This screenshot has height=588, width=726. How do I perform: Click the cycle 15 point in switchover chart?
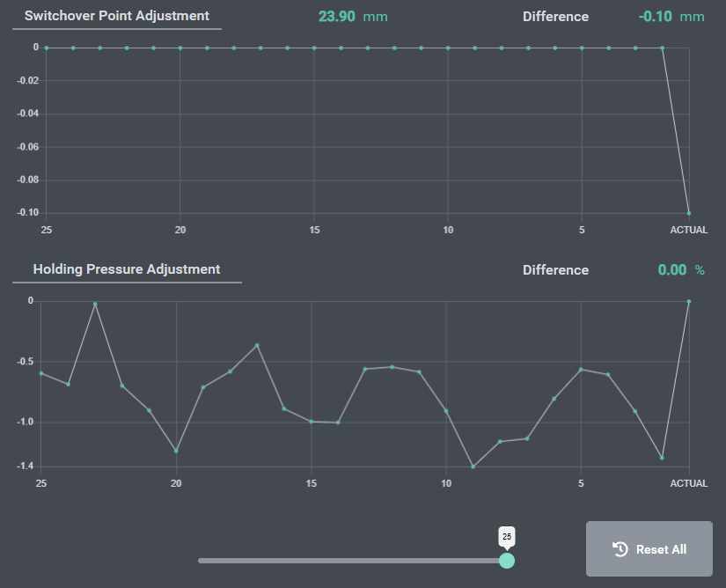click(314, 48)
